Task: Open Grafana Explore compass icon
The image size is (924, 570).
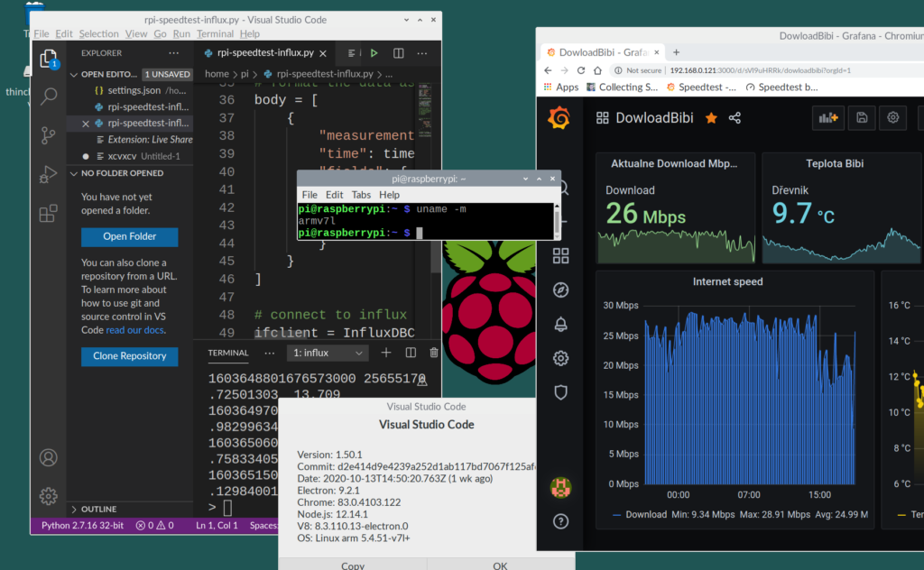Action: [x=560, y=290]
